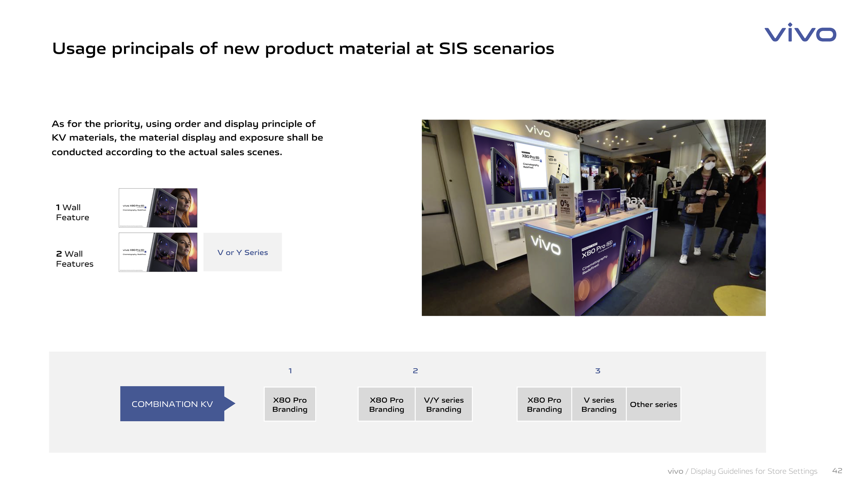The image size is (868, 489).
Task: Click the X80 Pro Branding box under 3
Action: pos(544,404)
